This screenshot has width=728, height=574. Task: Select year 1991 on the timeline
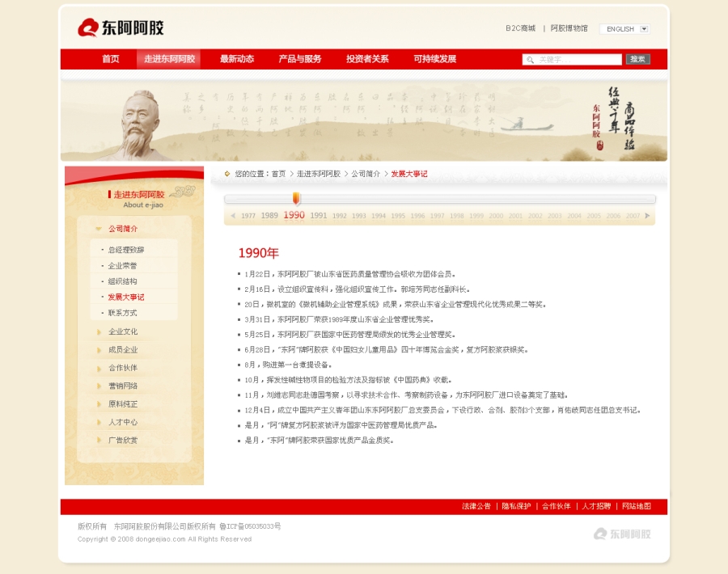[x=319, y=216]
